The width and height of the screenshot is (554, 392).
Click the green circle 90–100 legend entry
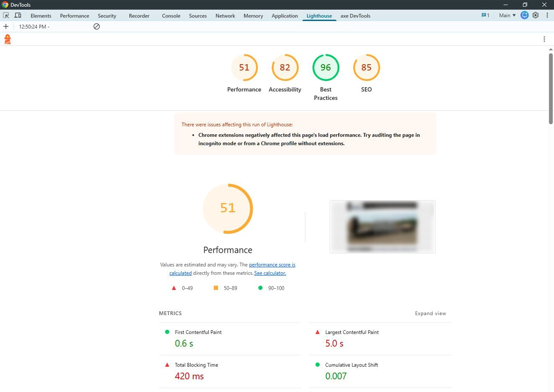tap(271, 288)
